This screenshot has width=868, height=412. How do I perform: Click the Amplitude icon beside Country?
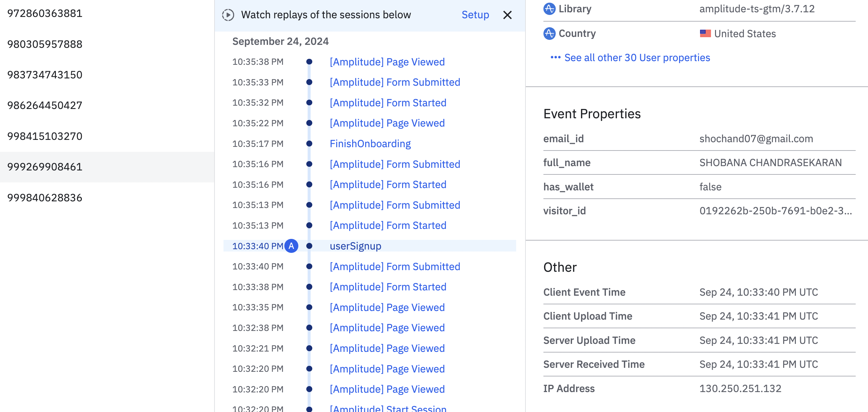coord(549,33)
